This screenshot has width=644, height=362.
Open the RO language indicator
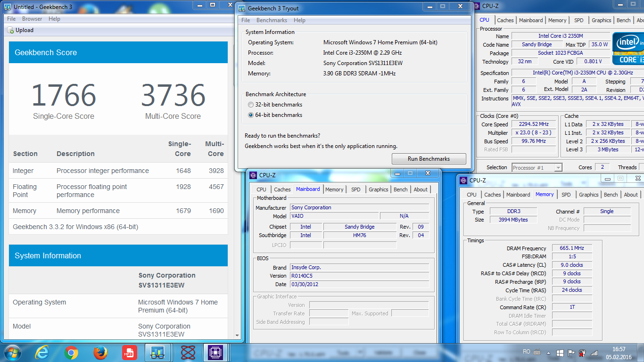pos(527,352)
